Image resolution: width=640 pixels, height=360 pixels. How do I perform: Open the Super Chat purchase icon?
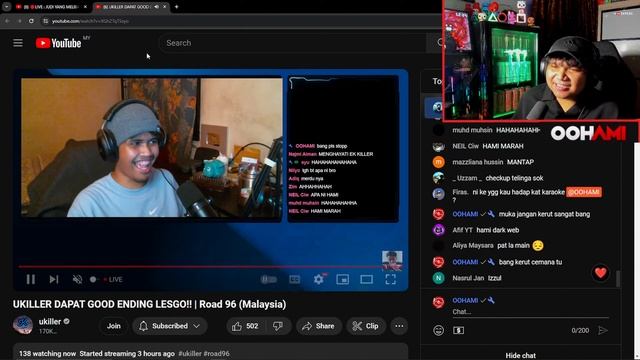click(x=458, y=330)
